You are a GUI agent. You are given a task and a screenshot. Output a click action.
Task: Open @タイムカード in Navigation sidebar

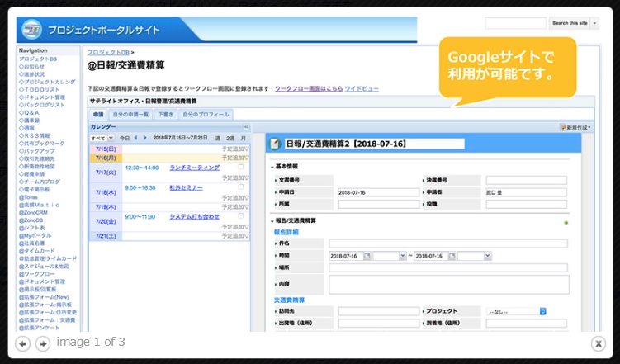(x=37, y=251)
